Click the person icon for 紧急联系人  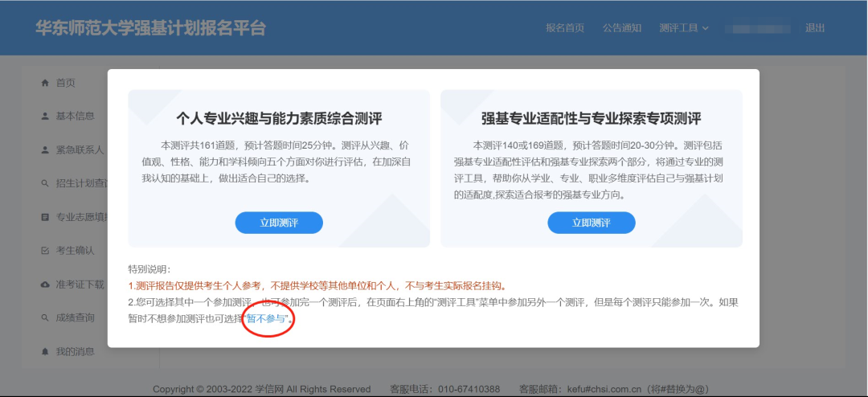(x=45, y=149)
